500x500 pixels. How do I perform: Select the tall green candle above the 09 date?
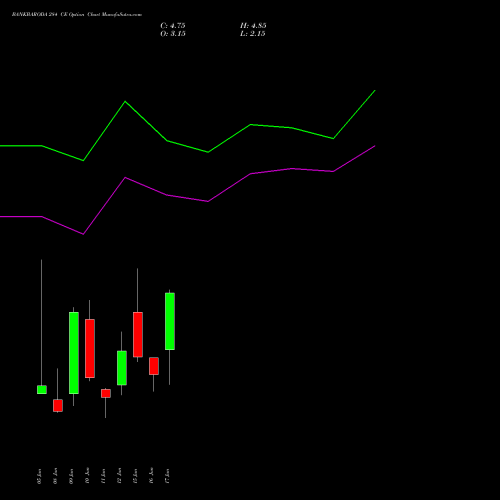pyautogui.click(x=74, y=353)
